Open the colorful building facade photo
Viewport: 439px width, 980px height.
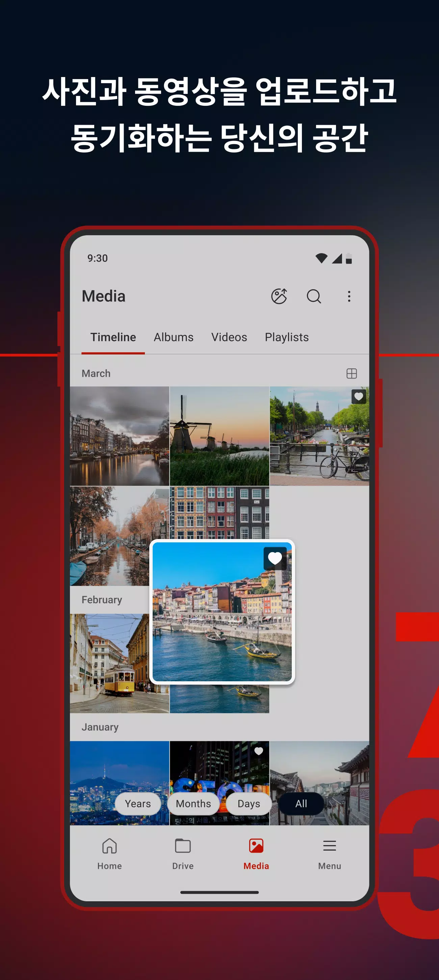tap(219, 512)
